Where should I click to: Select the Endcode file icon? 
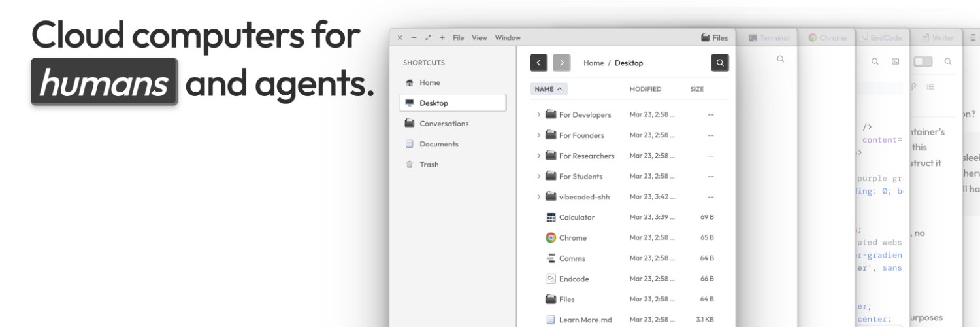[x=551, y=279]
